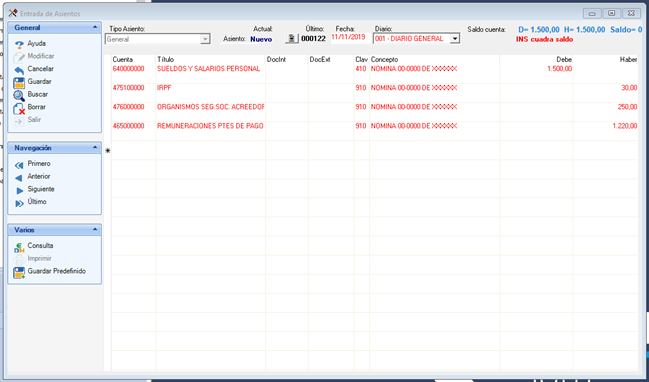Screen dimensions: 649x382
Task: Click the Guardar Predefinido label
Action: [x=57, y=271]
